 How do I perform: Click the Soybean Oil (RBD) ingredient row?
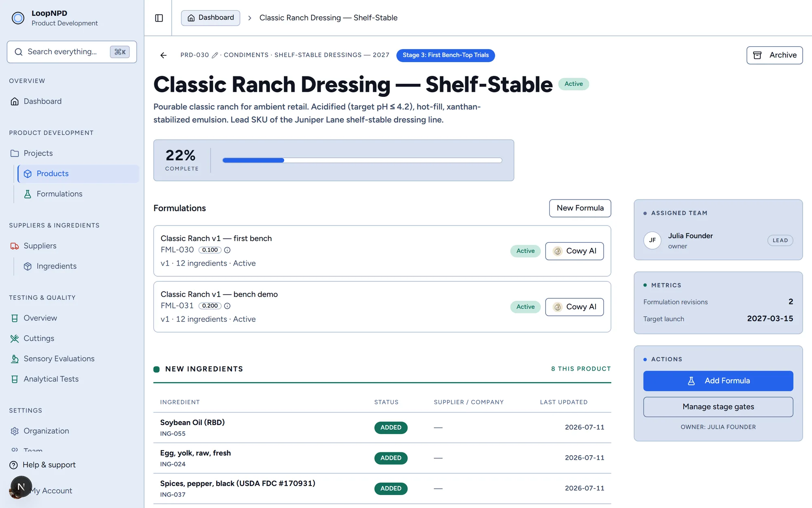click(x=382, y=428)
